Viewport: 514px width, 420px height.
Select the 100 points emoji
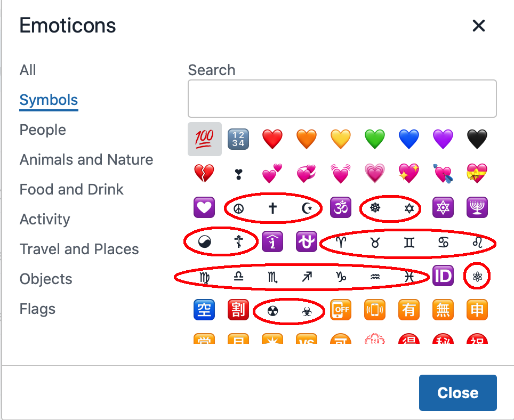coord(204,139)
